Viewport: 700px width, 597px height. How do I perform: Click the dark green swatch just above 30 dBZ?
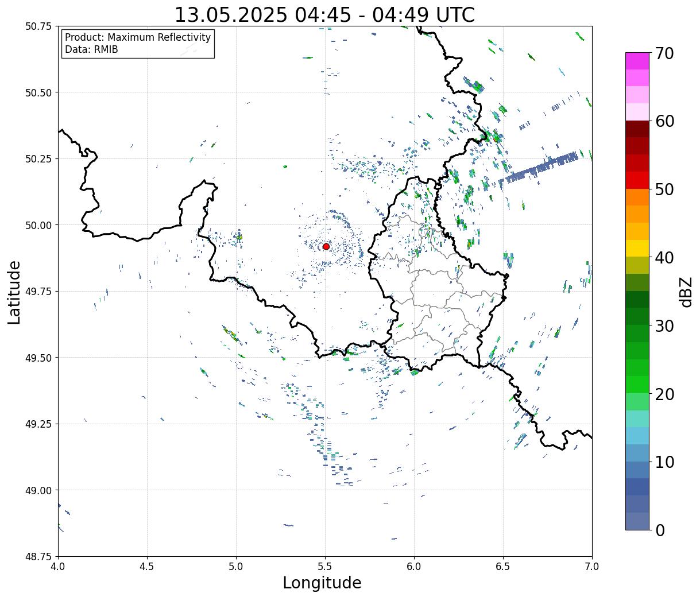tap(637, 316)
